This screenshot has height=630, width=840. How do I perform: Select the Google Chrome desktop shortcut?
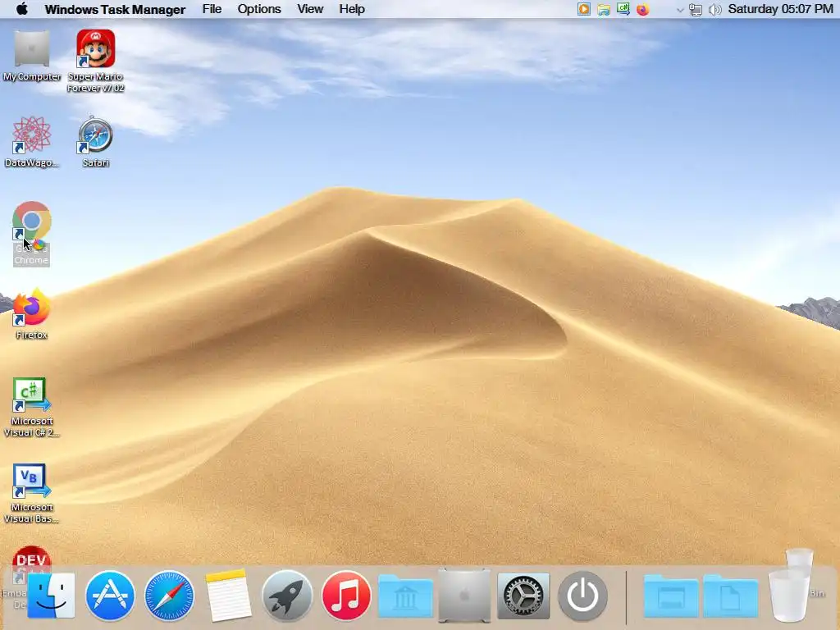(32, 234)
